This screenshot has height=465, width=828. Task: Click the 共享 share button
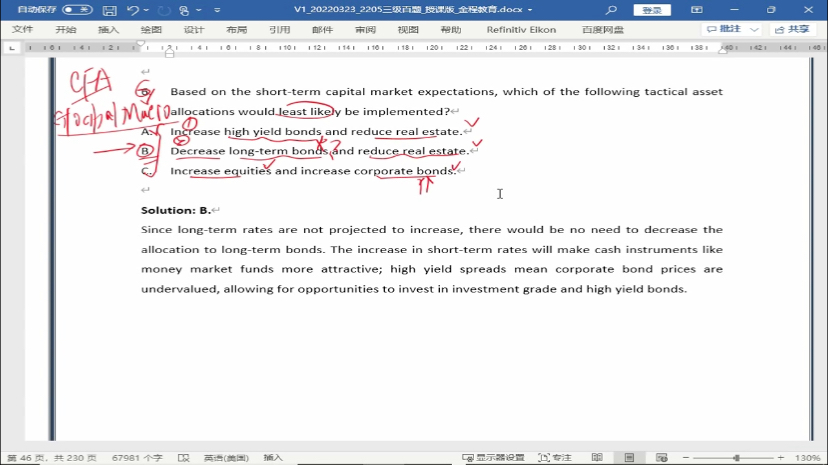click(x=793, y=30)
